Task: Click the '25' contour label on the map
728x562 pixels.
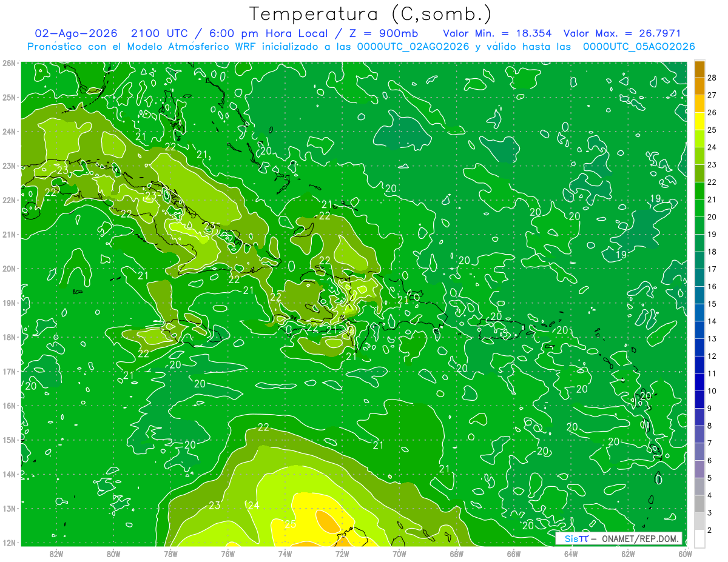Action: point(290,524)
